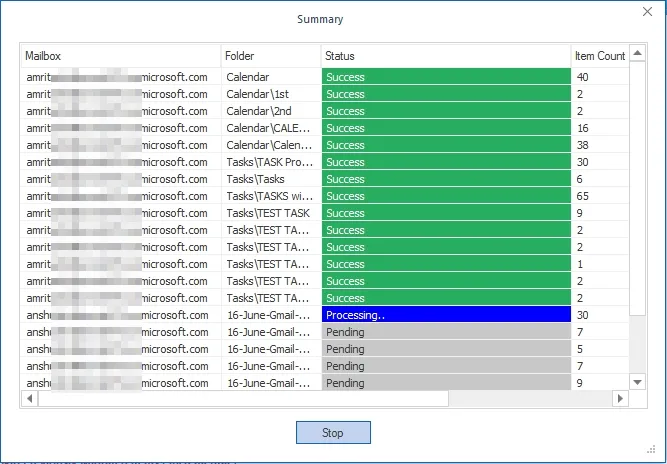The image size is (667, 464).
Task: Select the Tasks\TEST TASK folder cell
Action: (x=271, y=213)
